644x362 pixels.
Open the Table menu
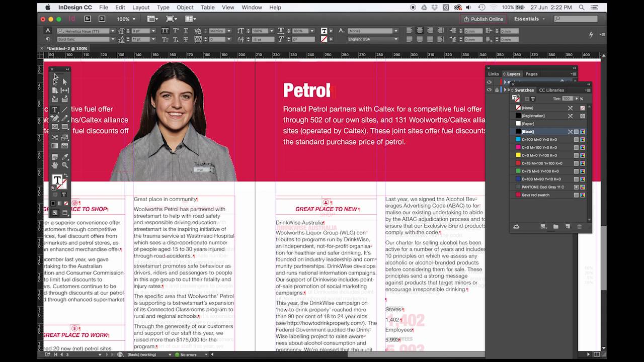tap(208, 8)
